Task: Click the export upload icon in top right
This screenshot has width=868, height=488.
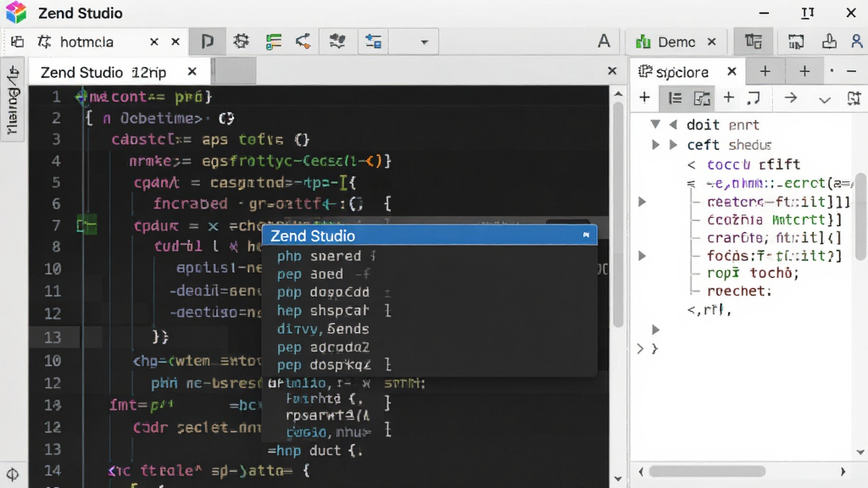Action: [x=829, y=42]
